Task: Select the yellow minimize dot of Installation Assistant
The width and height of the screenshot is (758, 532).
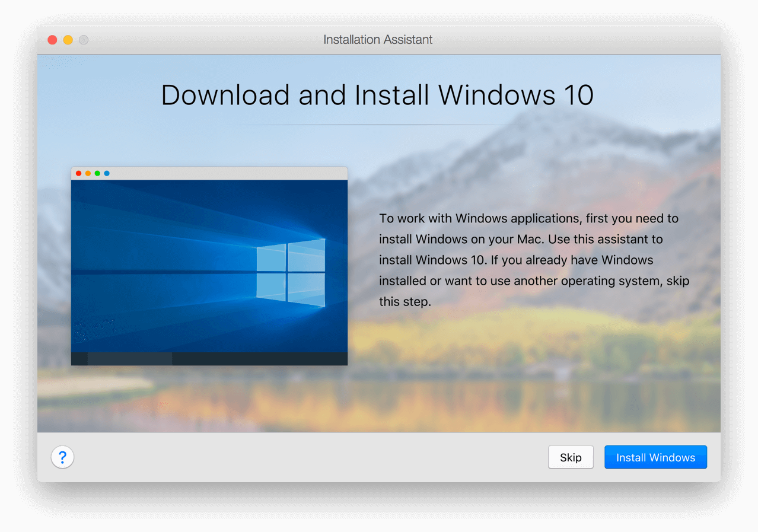Action: [x=68, y=40]
